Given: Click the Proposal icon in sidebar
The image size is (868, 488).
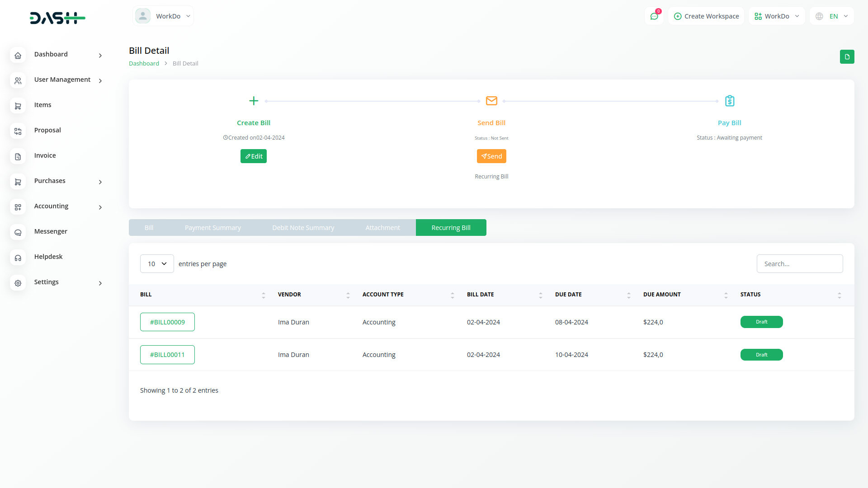Looking at the screenshot, I should tap(18, 131).
